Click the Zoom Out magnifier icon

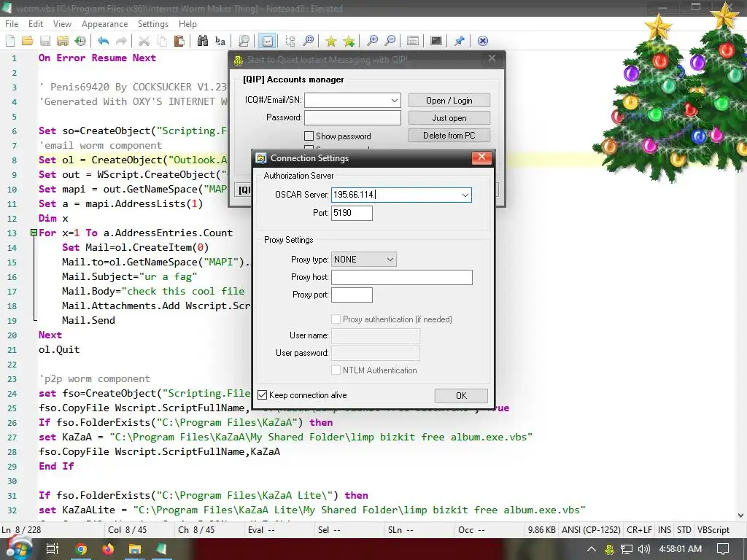pyautogui.click(x=390, y=41)
